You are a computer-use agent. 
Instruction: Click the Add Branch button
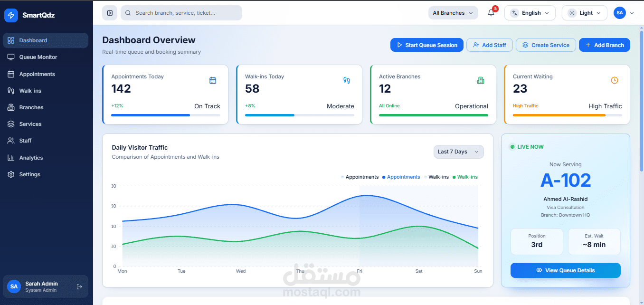coord(605,45)
